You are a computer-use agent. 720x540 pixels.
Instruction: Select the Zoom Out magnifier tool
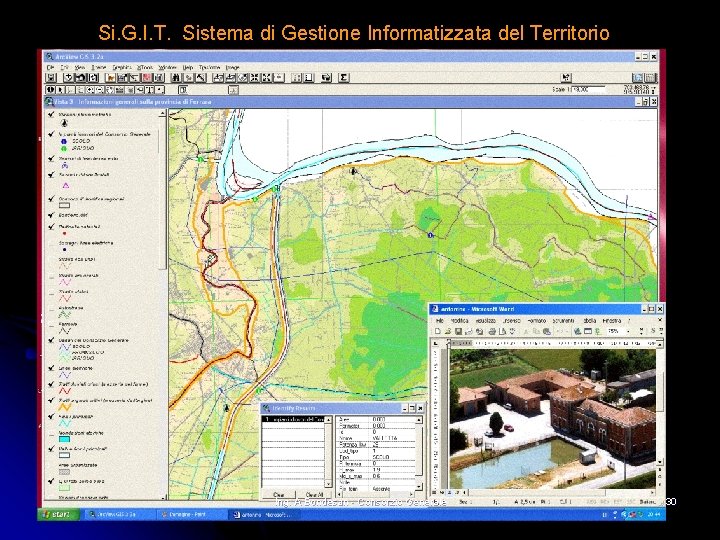pos(100,90)
